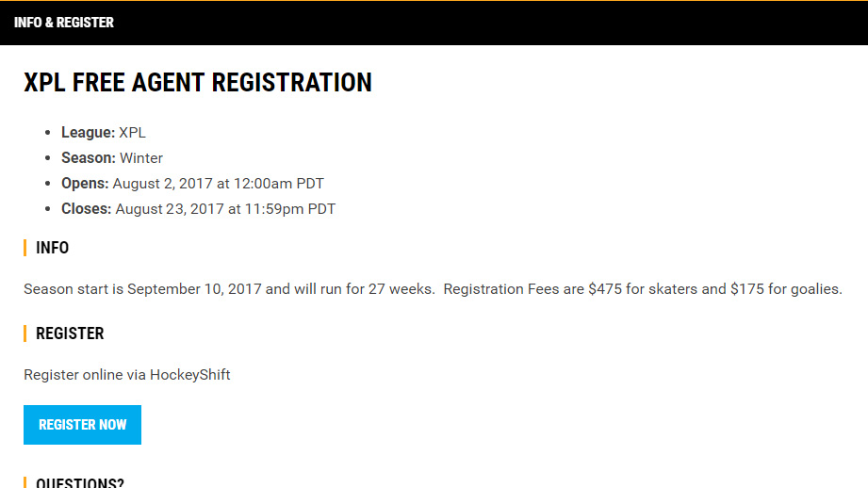The width and height of the screenshot is (868, 488).
Task: Click the Season label in the list
Action: [89, 158]
